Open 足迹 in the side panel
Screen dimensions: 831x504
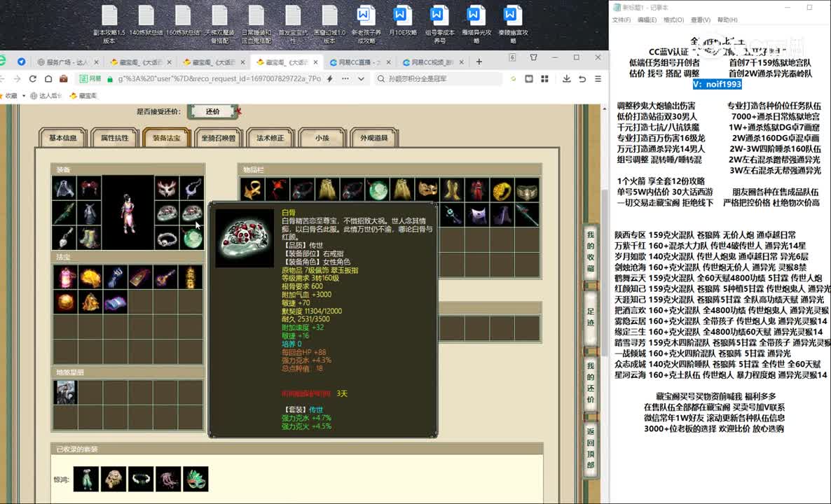[x=591, y=316]
